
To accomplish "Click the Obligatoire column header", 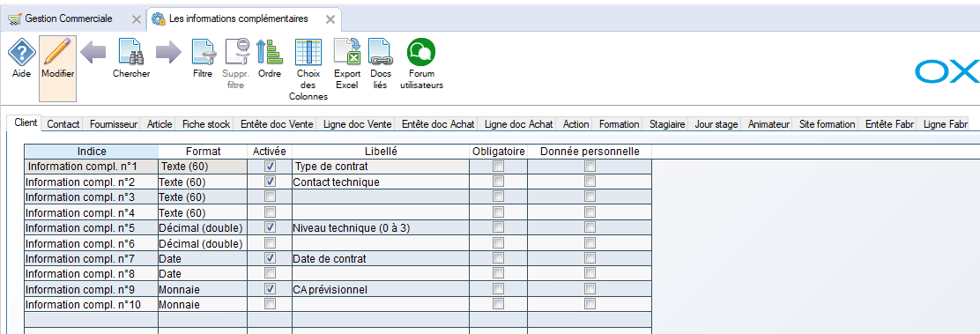I will [498, 152].
